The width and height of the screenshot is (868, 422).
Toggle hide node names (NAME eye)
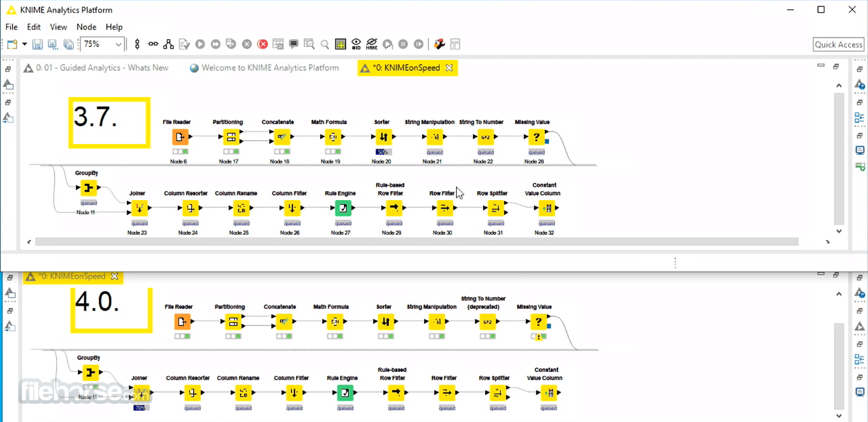[x=372, y=44]
